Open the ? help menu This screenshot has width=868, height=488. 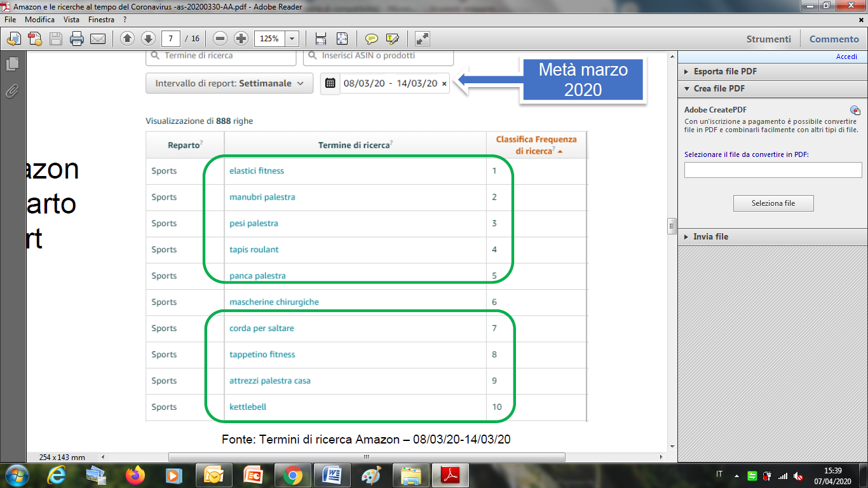125,20
